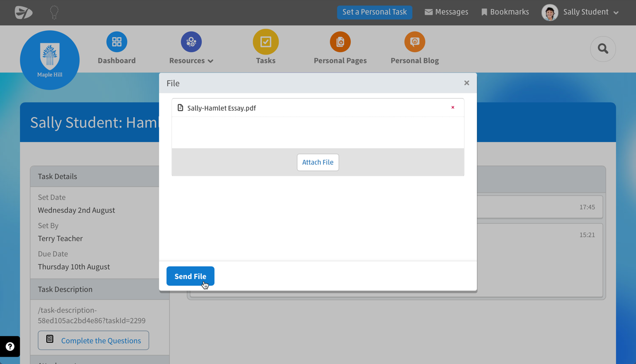Click Set a Personal Task button
636x364 pixels.
375,12
